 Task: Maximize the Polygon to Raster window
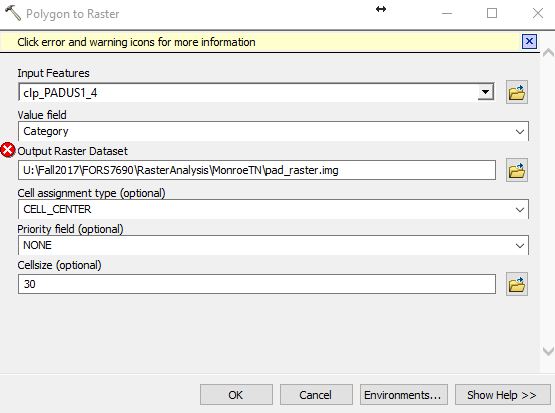click(x=492, y=13)
